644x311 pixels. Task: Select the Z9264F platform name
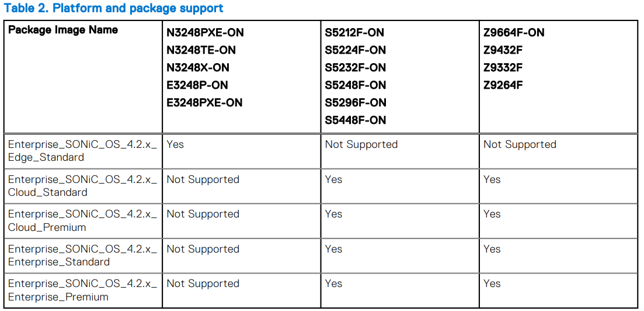(x=503, y=85)
